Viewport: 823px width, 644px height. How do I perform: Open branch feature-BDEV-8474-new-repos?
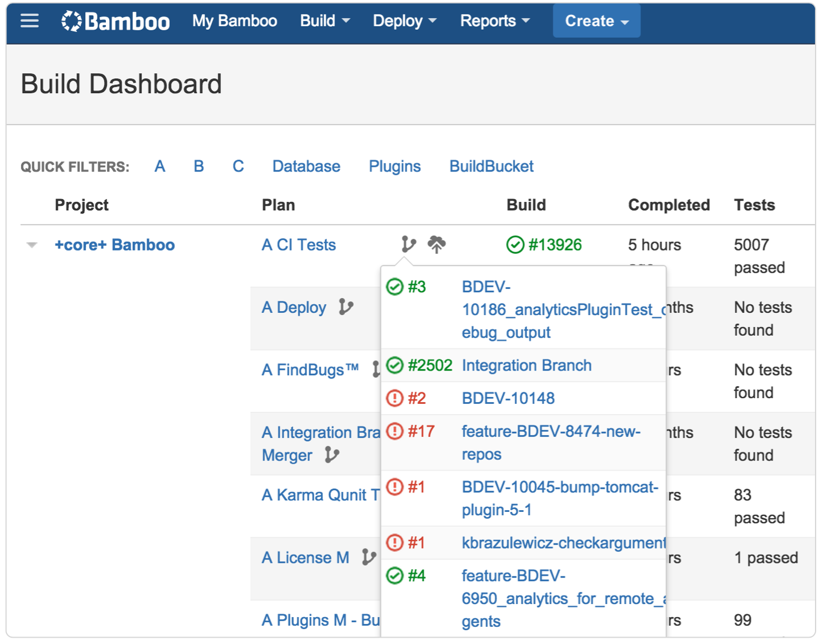(x=551, y=443)
